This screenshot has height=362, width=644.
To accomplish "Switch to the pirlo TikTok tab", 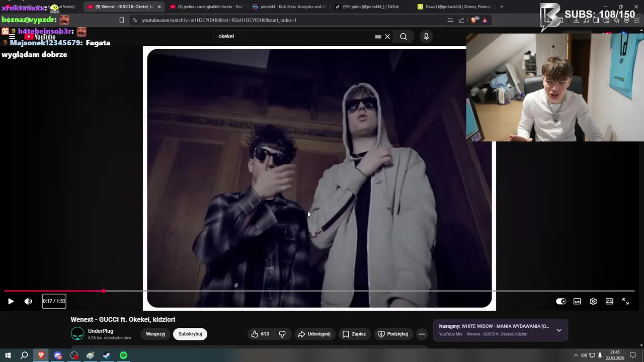I will tap(371, 7).
